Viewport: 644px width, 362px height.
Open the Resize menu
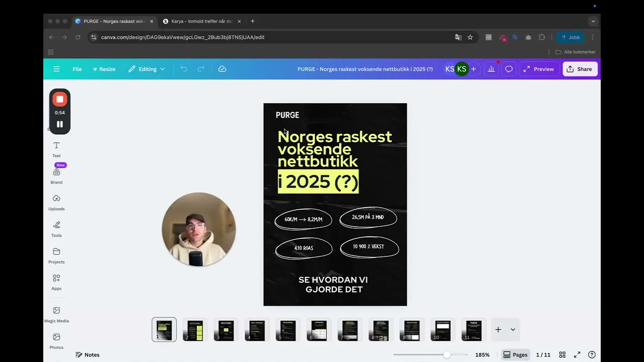pyautogui.click(x=104, y=69)
